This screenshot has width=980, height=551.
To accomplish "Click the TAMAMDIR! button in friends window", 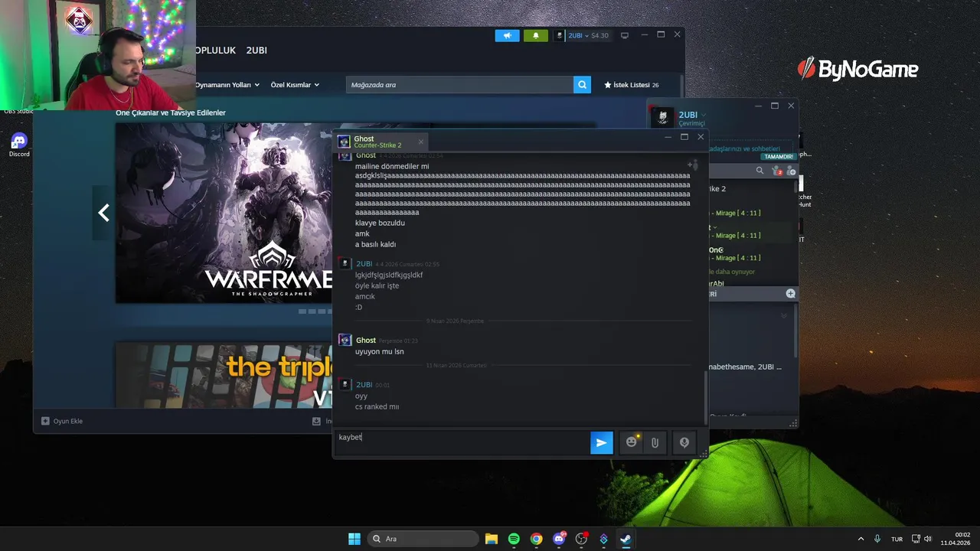I will click(x=777, y=156).
